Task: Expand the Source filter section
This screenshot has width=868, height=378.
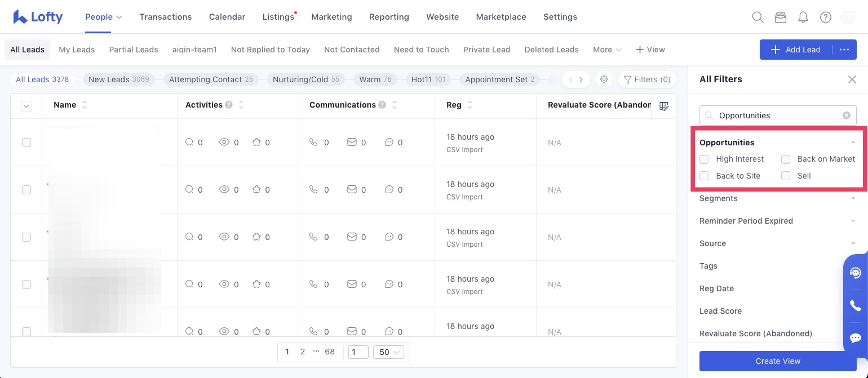Action: coord(853,243)
